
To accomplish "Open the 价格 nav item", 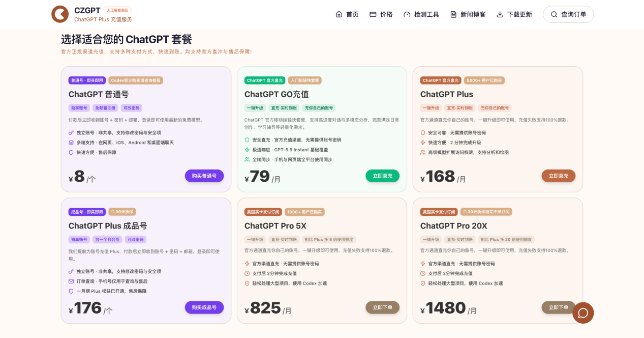I will pyautogui.click(x=381, y=14).
